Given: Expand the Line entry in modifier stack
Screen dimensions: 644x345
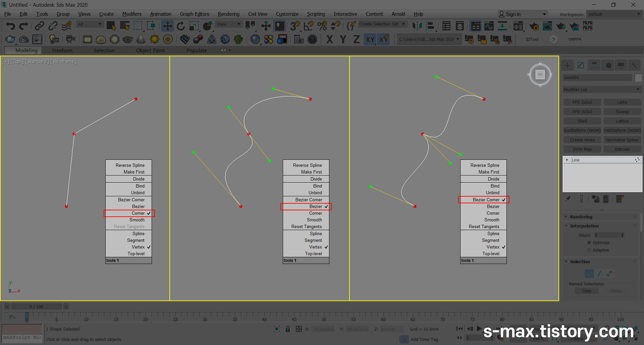Looking at the screenshot, I should [x=567, y=160].
